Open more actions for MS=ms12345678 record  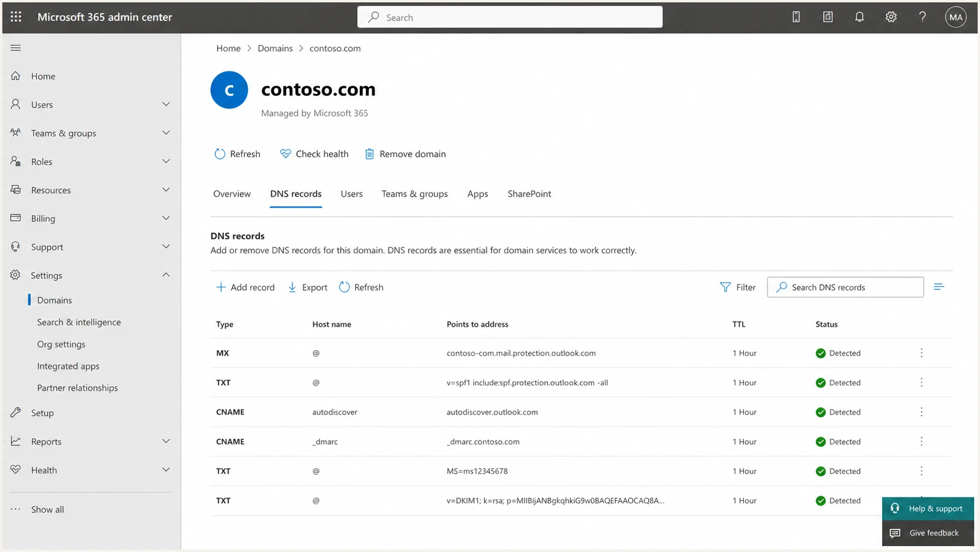tap(921, 471)
